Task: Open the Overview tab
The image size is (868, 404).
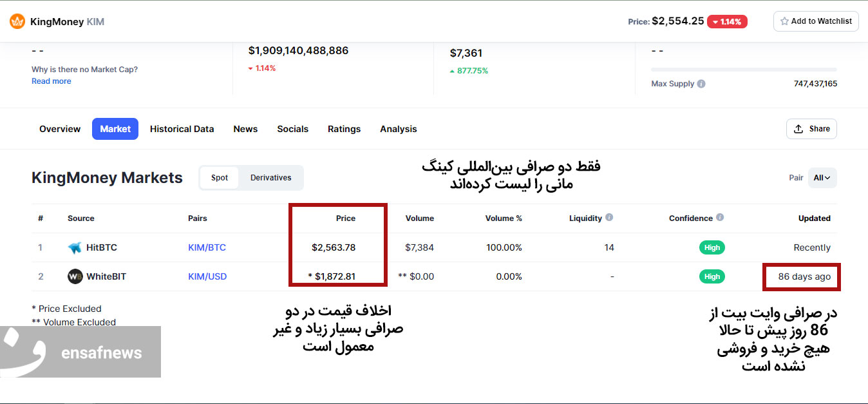Action: coord(60,129)
